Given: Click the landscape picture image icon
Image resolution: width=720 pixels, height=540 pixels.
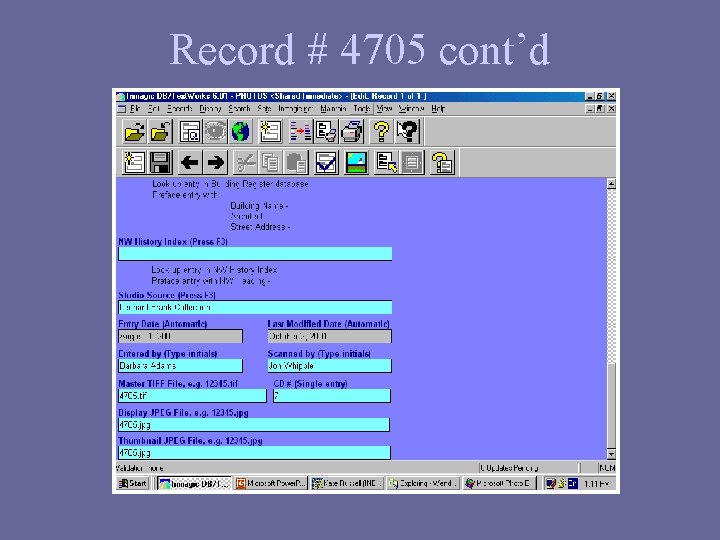Looking at the screenshot, I should 356,163.
